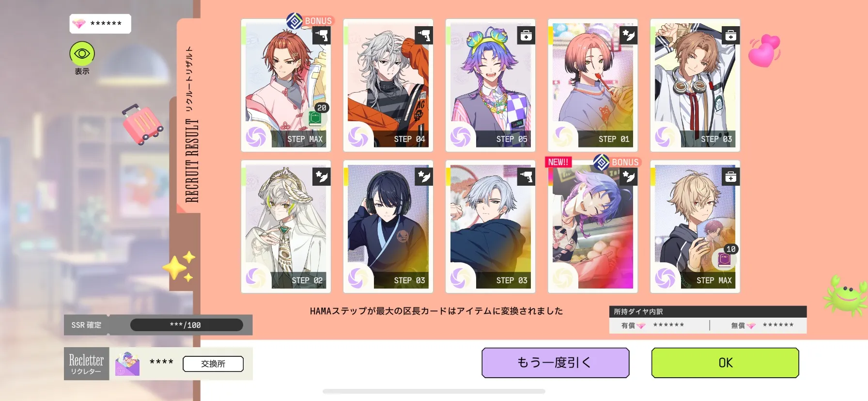Click the pink suitcase sticker icon
Viewport: 868px width, 401px height.
142,124
